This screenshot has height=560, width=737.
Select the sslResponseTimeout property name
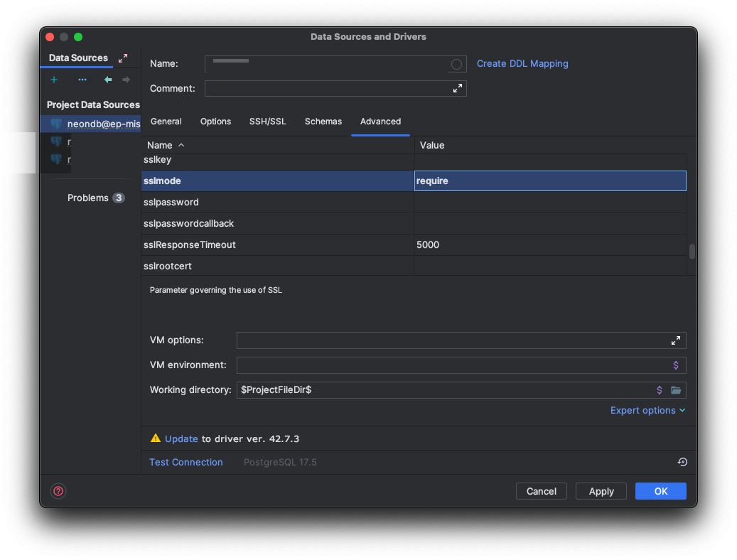pyautogui.click(x=277, y=245)
